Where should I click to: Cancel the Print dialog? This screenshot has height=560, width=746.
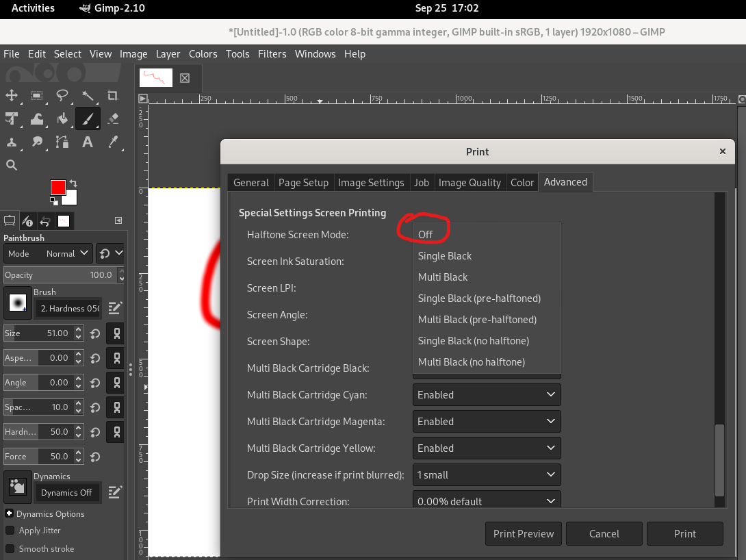(x=604, y=533)
